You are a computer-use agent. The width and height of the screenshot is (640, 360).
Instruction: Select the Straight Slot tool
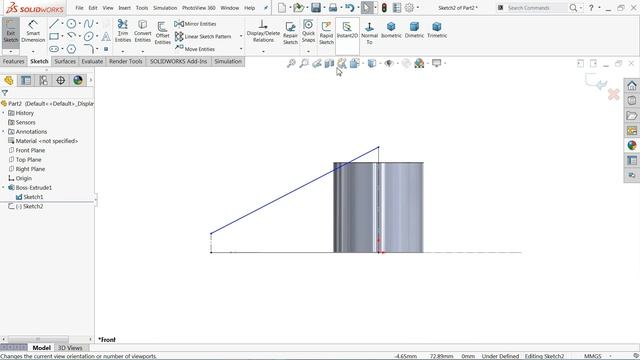(53, 49)
